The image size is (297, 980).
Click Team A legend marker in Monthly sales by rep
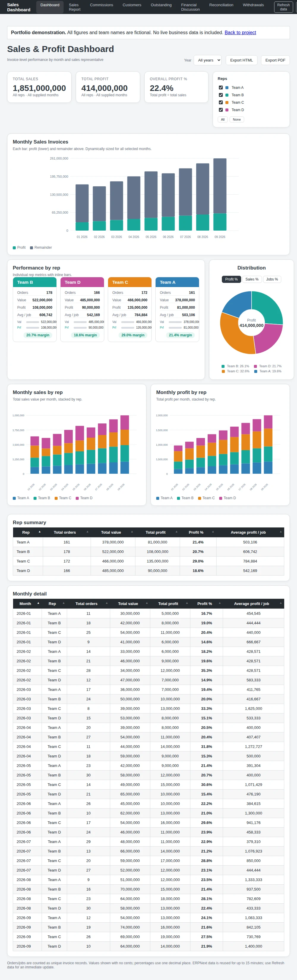point(15,498)
